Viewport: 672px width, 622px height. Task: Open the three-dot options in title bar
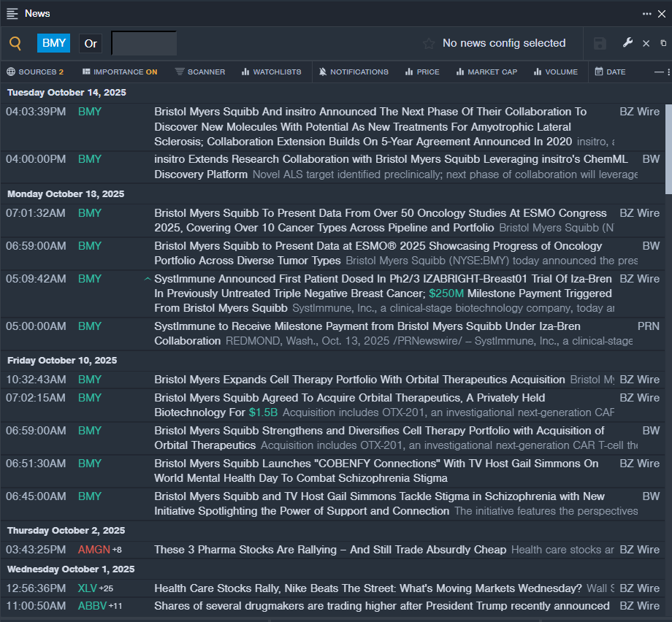click(646, 14)
